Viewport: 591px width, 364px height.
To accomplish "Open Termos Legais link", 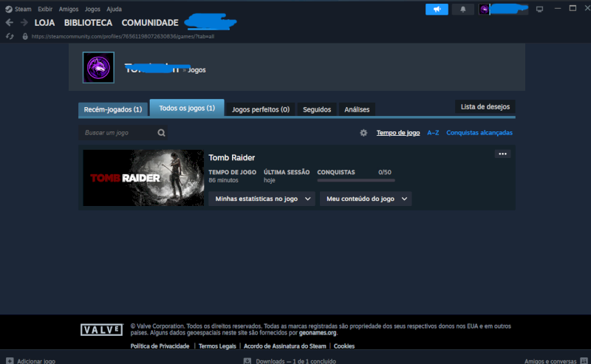I will tap(217, 346).
